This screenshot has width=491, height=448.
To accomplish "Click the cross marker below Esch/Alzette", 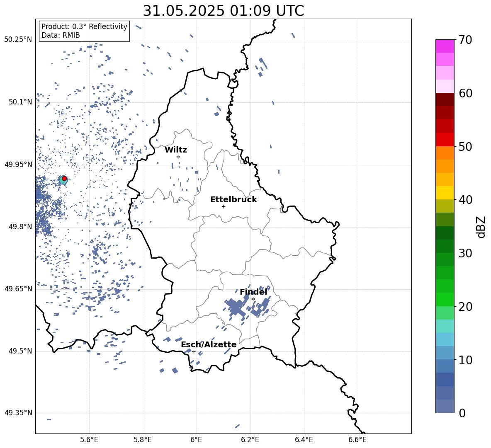I will 194,351.
